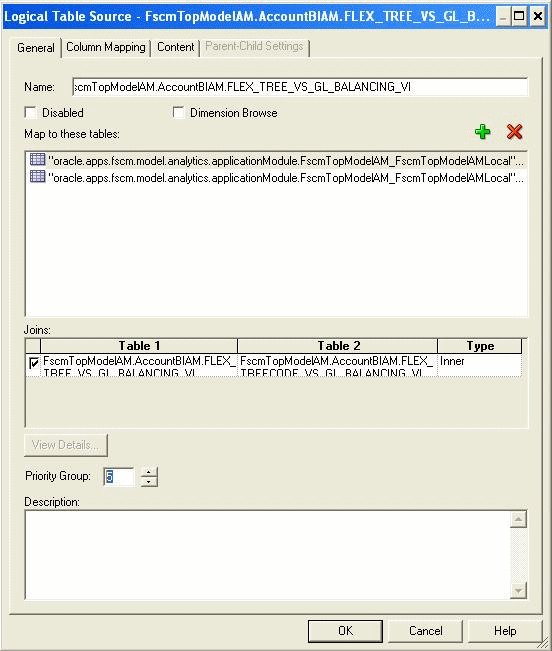
Task: Click the OK button
Action: 345,631
